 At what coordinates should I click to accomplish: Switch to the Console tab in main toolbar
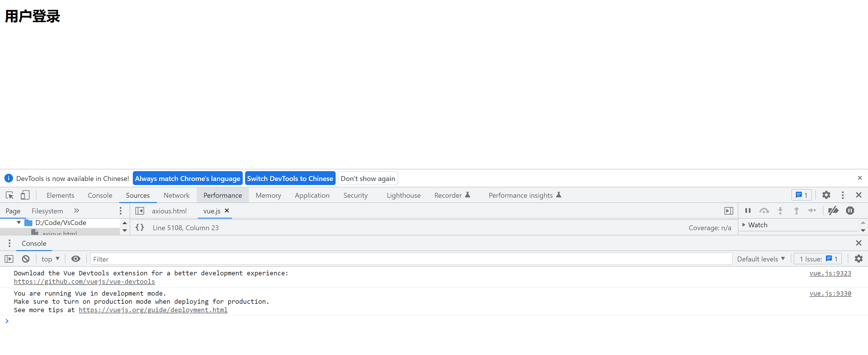coord(100,195)
